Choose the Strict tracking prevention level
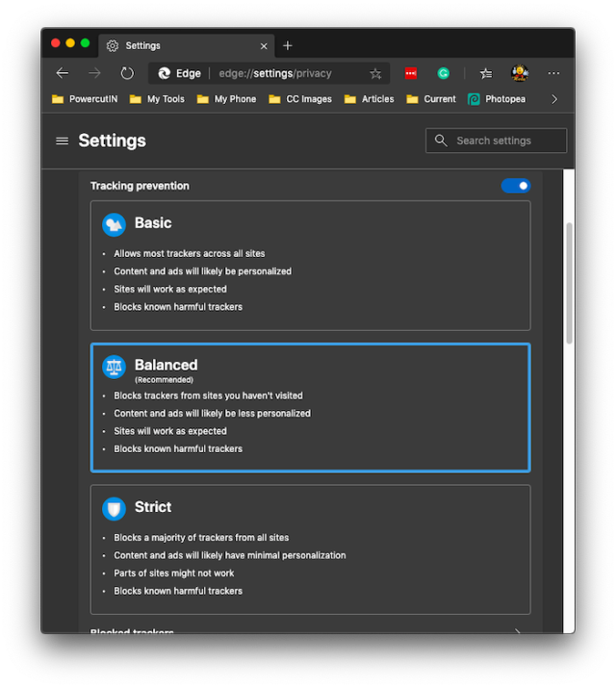The width and height of the screenshot is (616, 688). 310,548
